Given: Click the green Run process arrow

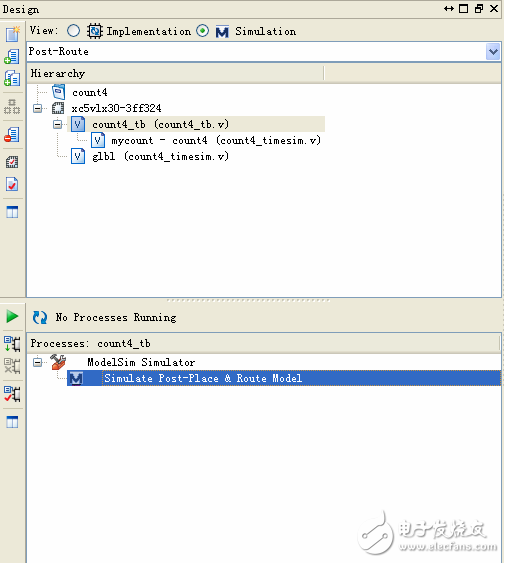Looking at the screenshot, I should tap(12, 316).
